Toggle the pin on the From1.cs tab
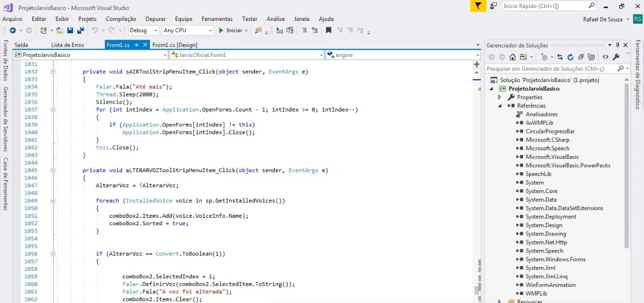 [x=136, y=45]
